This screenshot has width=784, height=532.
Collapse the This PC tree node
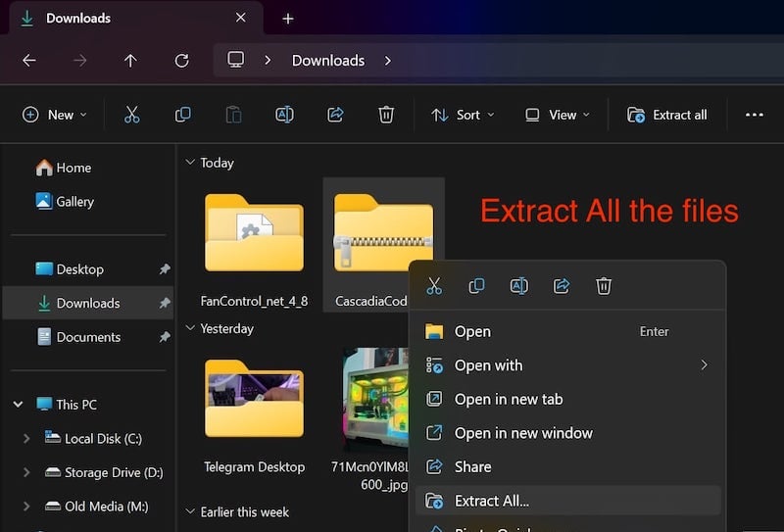point(18,404)
